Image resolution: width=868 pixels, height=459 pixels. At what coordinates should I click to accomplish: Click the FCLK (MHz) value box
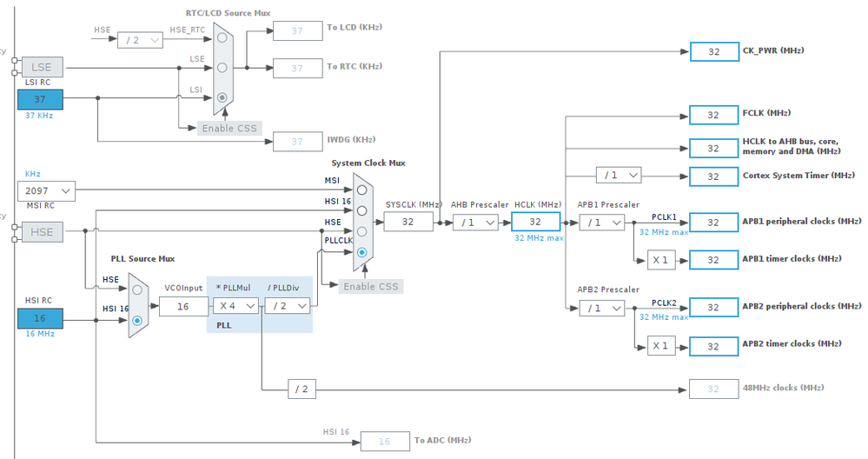coord(713,115)
